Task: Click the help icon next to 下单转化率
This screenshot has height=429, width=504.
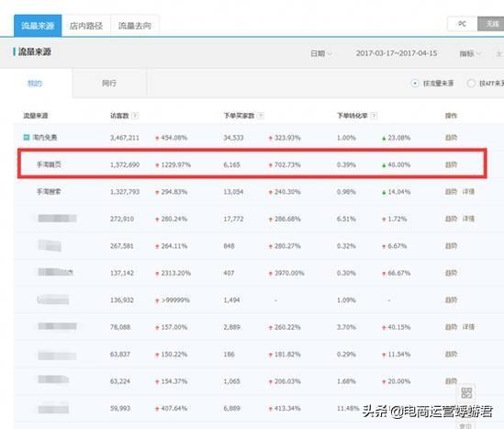Action: pyautogui.click(x=374, y=116)
